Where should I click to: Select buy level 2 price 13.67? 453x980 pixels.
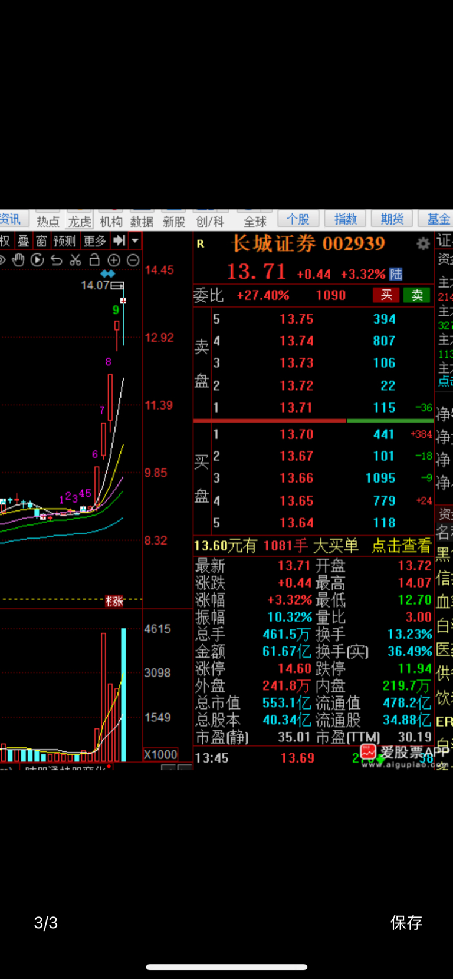[296, 456]
